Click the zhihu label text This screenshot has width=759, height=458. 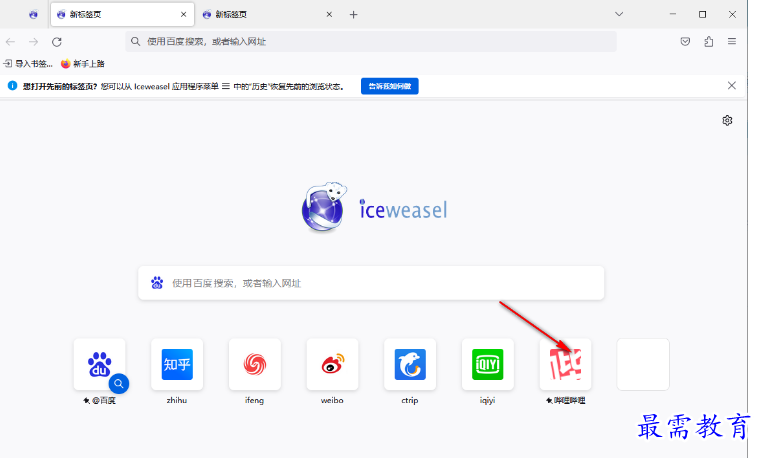coord(177,400)
